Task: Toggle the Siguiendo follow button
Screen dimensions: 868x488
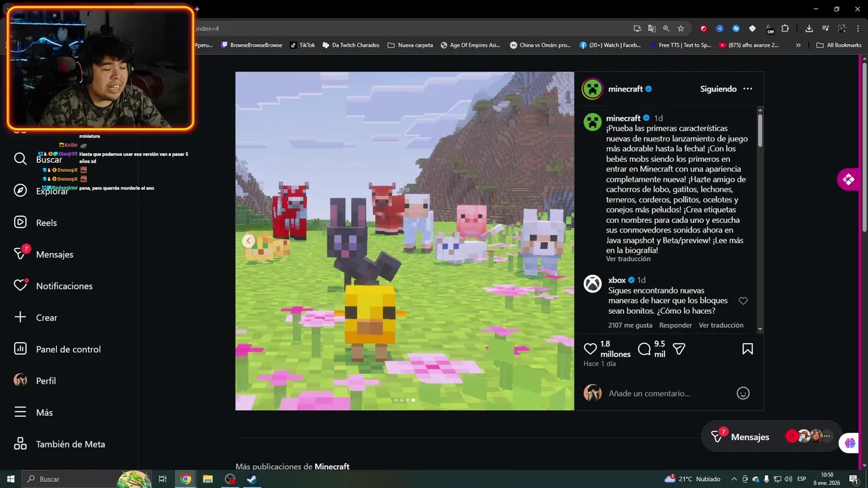Action: click(x=718, y=89)
